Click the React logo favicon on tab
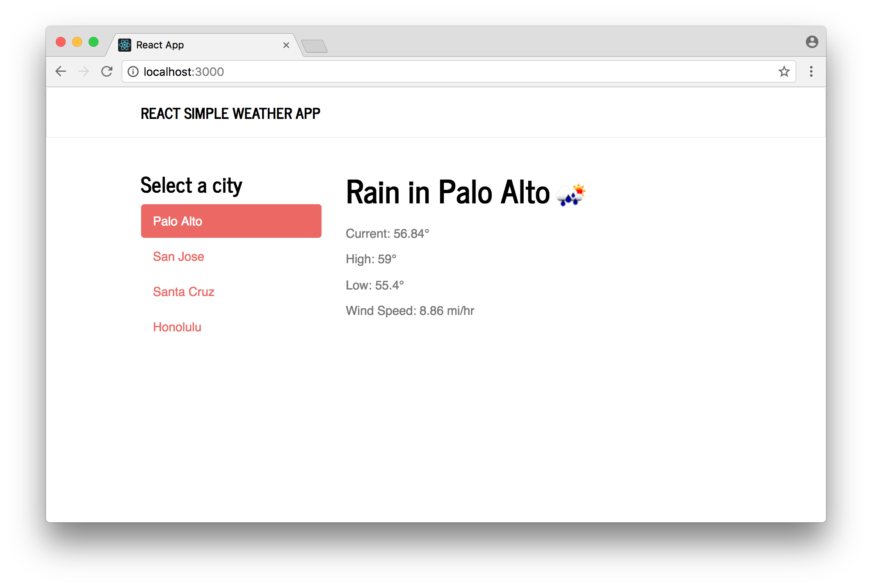This screenshot has width=872, height=588. [125, 45]
